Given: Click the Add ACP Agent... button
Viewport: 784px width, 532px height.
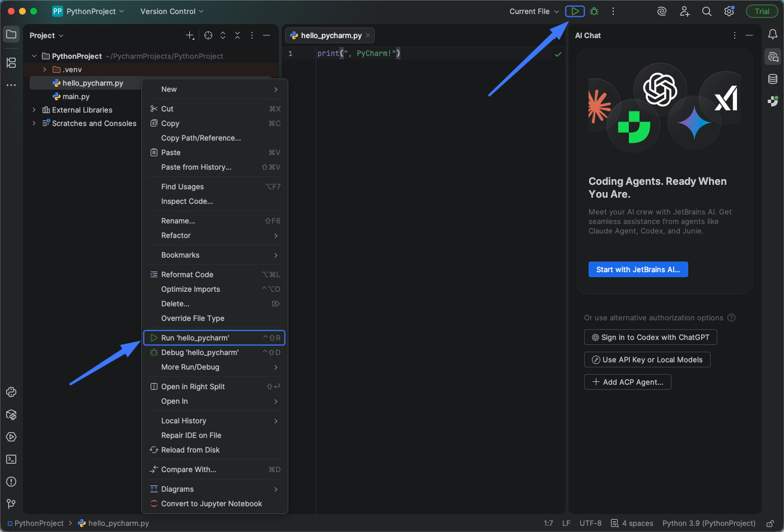Looking at the screenshot, I should [x=627, y=382].
